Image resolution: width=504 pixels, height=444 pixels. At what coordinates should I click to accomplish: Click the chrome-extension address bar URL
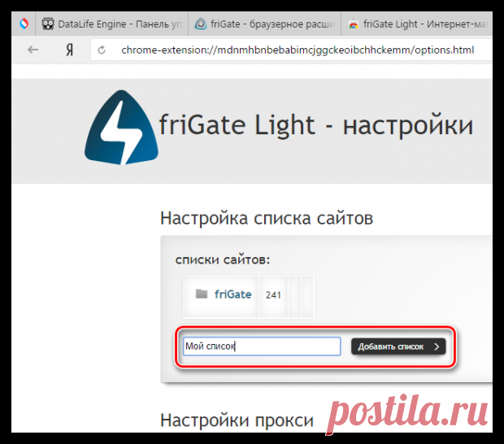pyautogui.click(x=298, y=50)
